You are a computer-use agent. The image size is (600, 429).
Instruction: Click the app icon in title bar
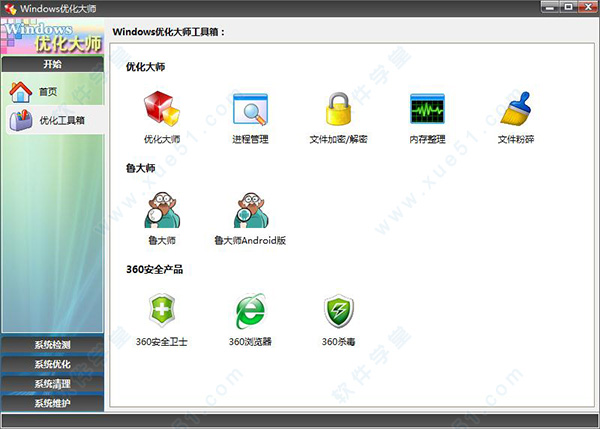10,8
